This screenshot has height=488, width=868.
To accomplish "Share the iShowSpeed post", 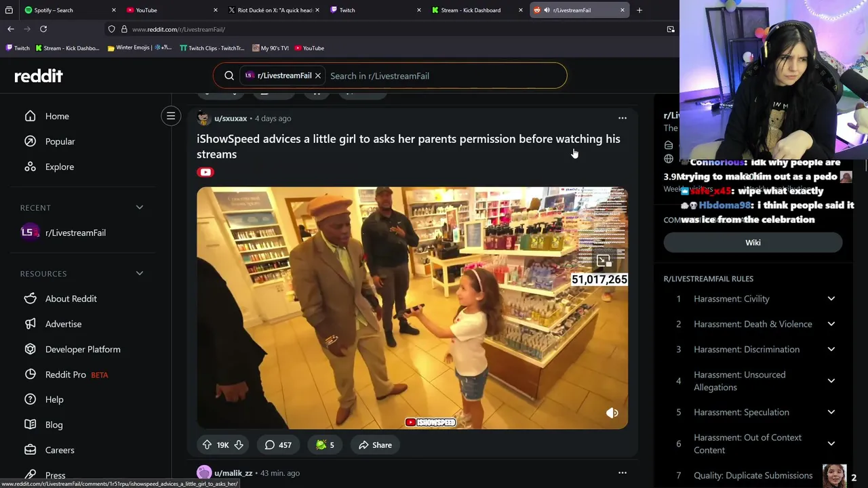I will tap(375, 445).
